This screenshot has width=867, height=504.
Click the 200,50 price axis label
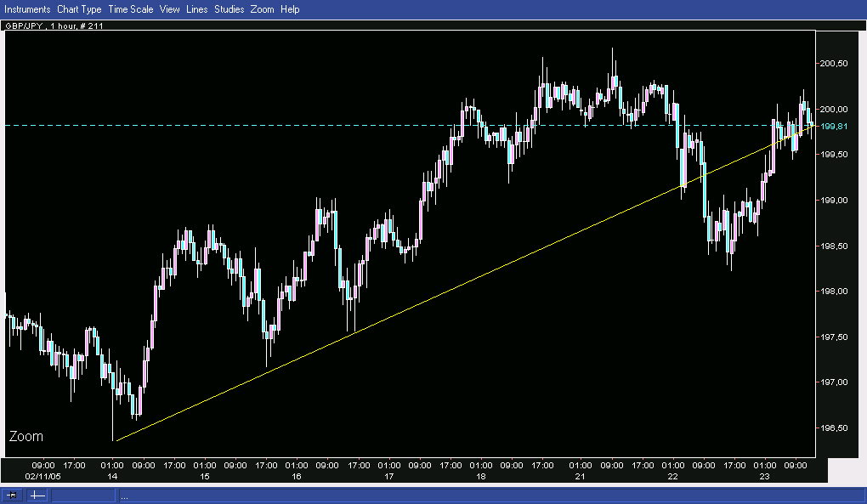[833, 64]
